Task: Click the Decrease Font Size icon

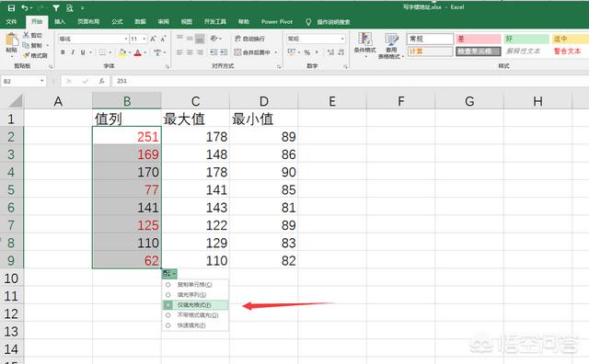Action: [163, 39]
